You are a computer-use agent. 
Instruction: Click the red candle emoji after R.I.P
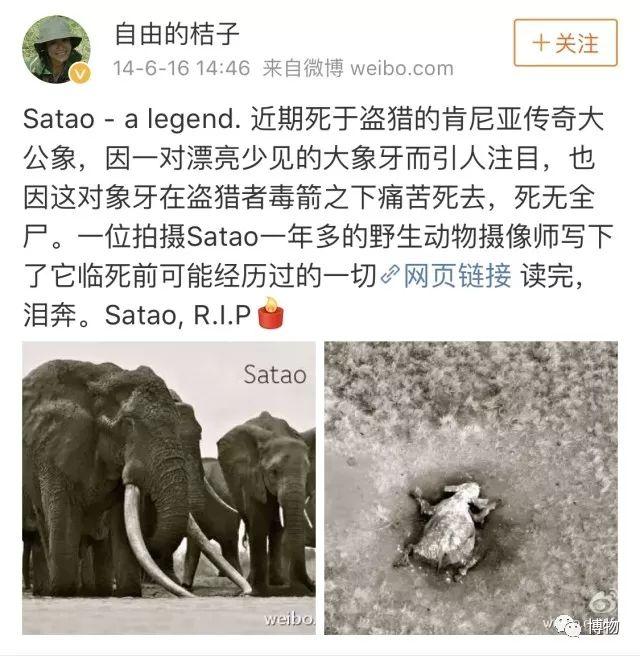[271, 312]
